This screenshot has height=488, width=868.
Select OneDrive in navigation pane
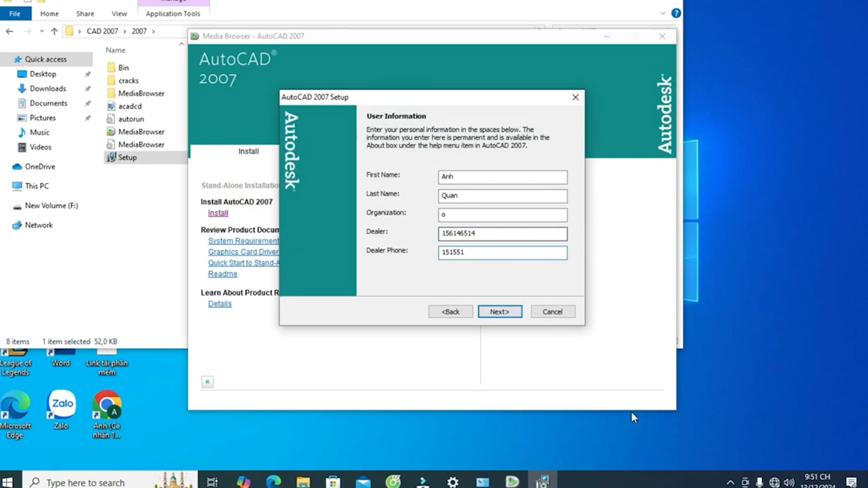click(x=40, y=167)
